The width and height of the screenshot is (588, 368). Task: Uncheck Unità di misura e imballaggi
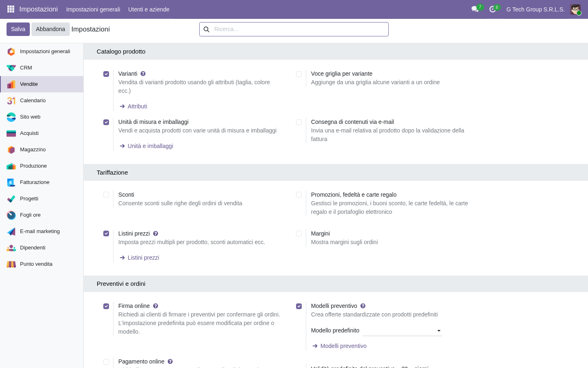tap(106, 122)
